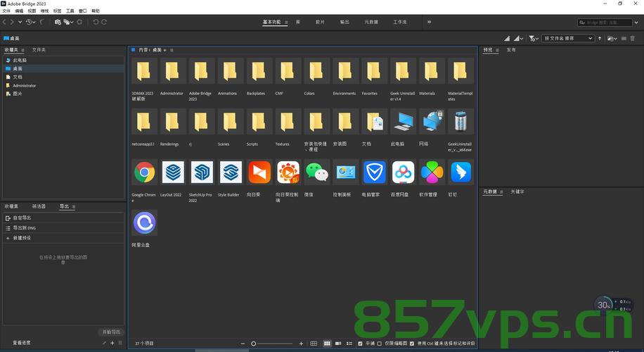Image resolution: width=644 pixels, height=352 pixels.
Task: Expand search options dropdown arrow
Action: 636,23
